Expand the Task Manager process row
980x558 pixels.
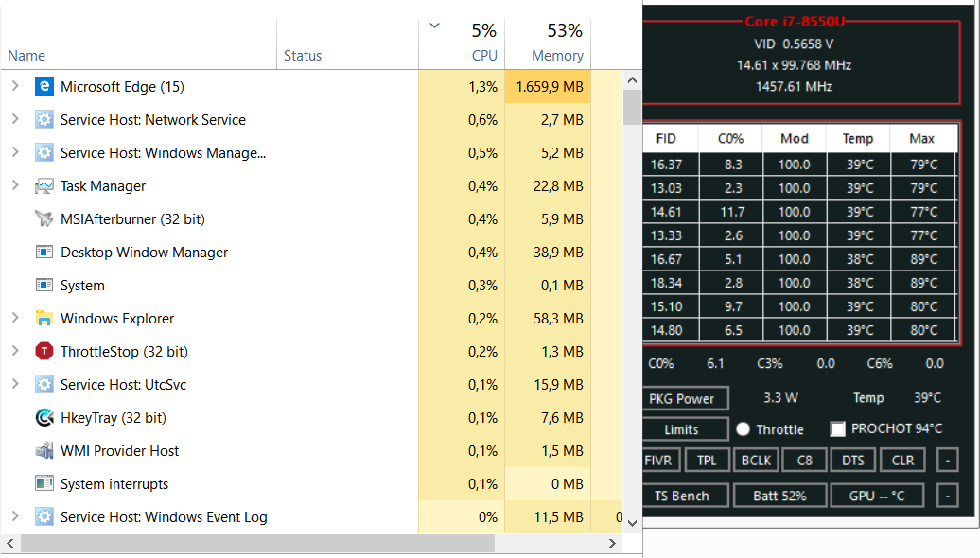[x=16, y=185]
